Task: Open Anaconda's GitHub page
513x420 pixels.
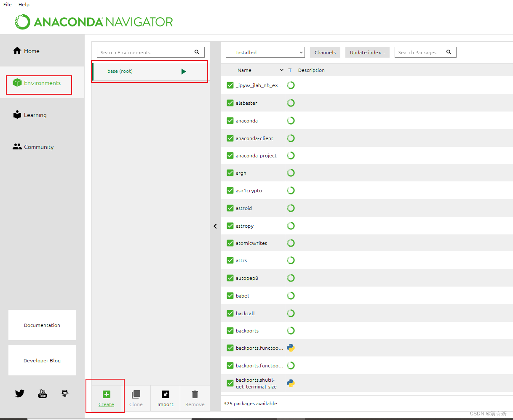Action: tap(64, 393)
